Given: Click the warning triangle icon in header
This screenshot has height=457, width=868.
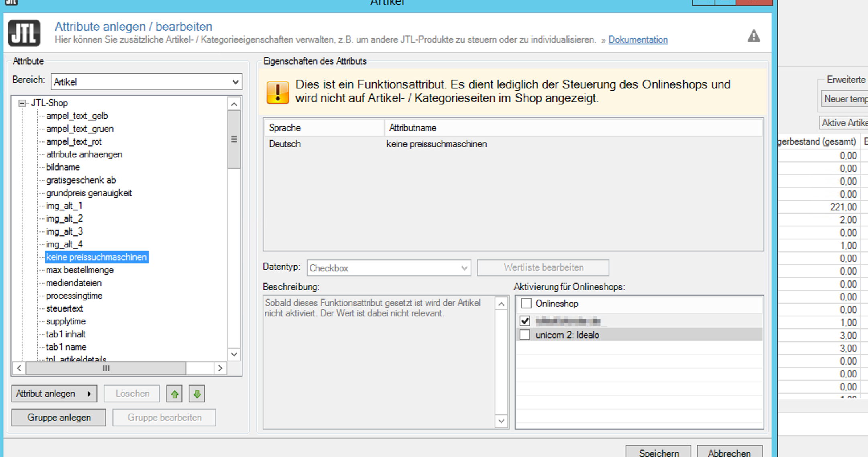Looking at the screenshot, I should (x=754, y=36).
